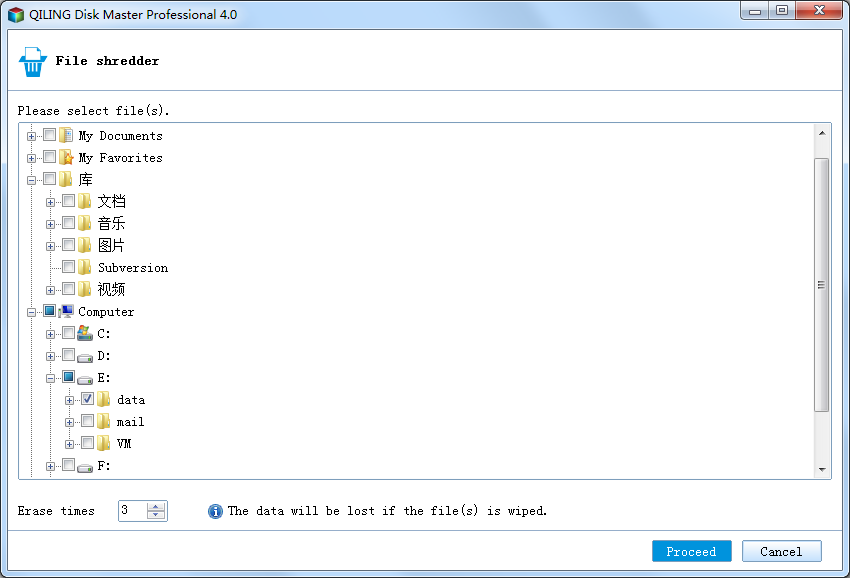The image size is (850, 578).
Task: Expand the 视频 node
Action: tap(50, 291)
